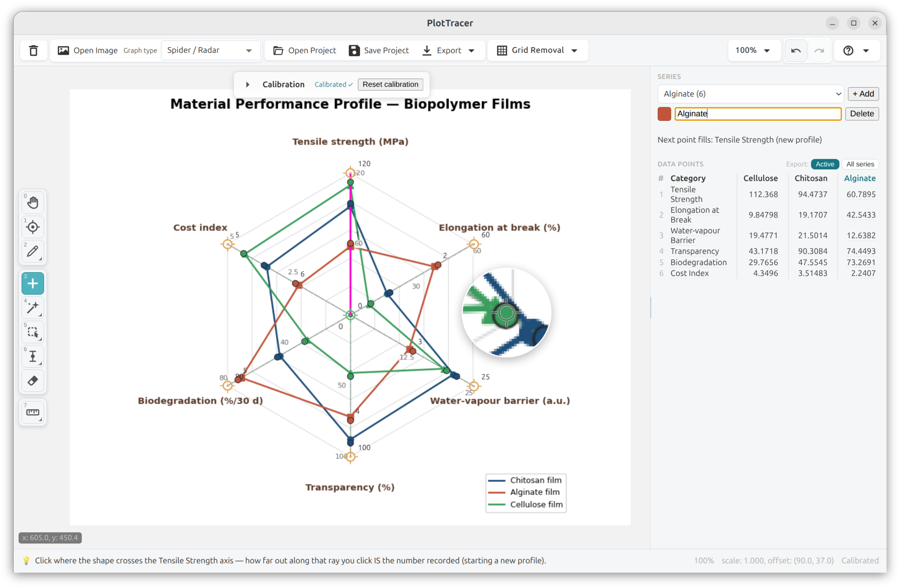
Task: Click the Transparency axis bottom calibration marker
Action: tap(350, 457)
